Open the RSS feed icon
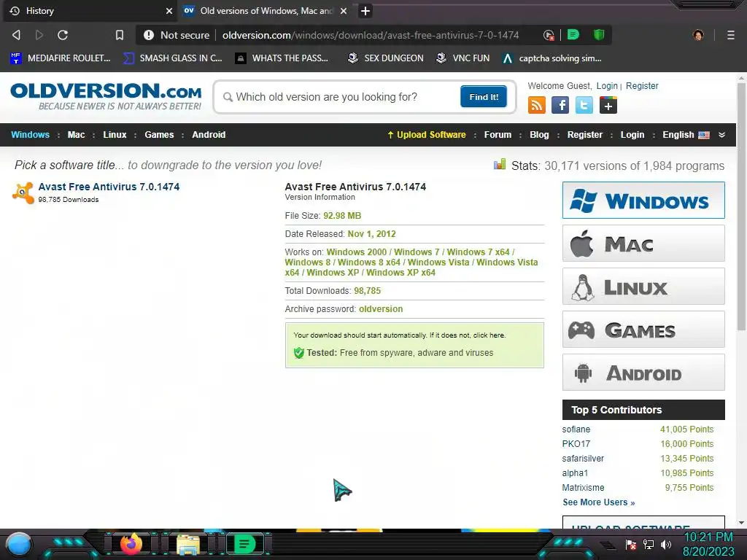 point(537,105)
